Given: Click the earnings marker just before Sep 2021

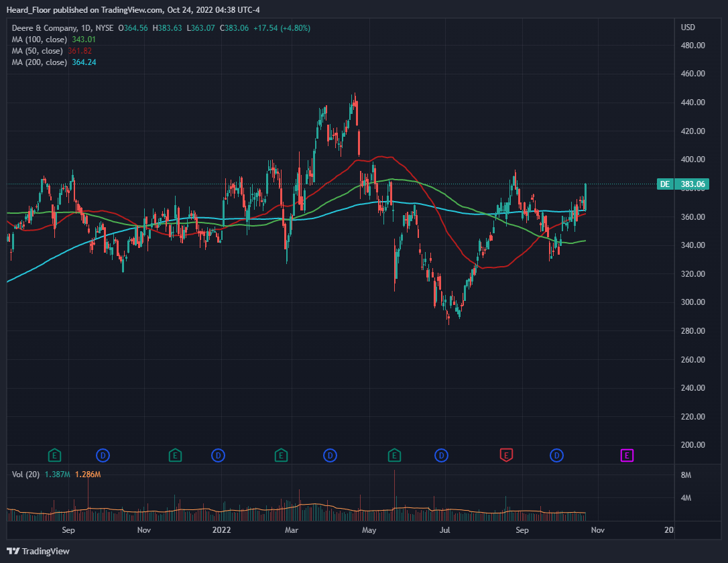Looking at the screenshot, I should pos(54,455).
